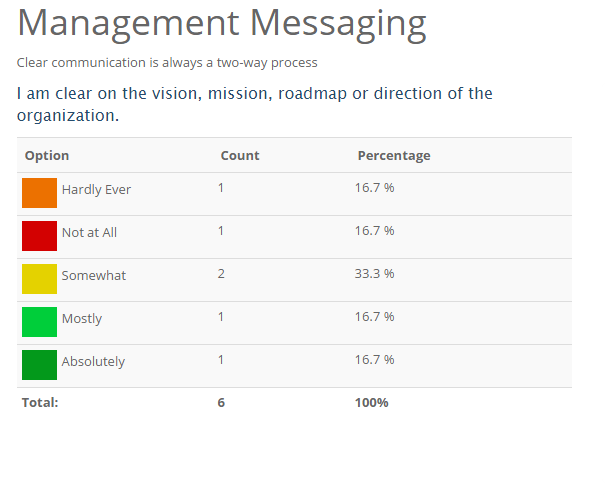Click the two-way process subtitle text
605x495 pixels.
click(167, 63)
